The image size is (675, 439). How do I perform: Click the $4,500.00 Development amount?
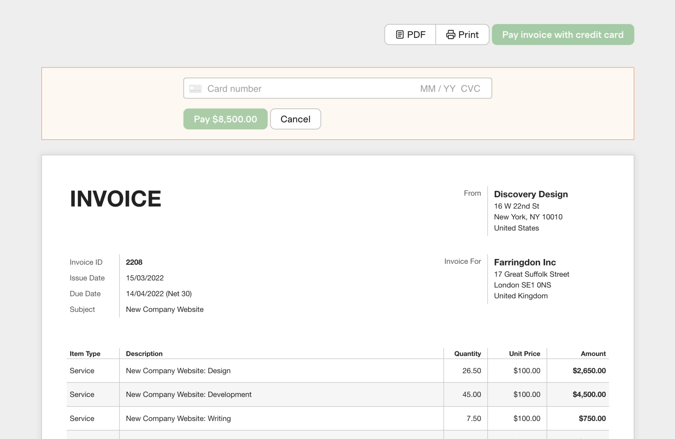click(x=588, y=395)
